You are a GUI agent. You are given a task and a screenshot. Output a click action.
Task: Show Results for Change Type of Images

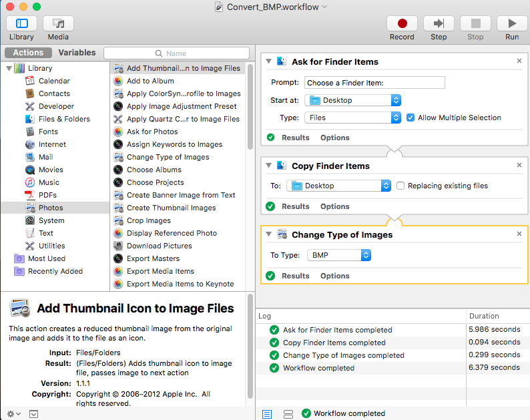click(296, 276)
